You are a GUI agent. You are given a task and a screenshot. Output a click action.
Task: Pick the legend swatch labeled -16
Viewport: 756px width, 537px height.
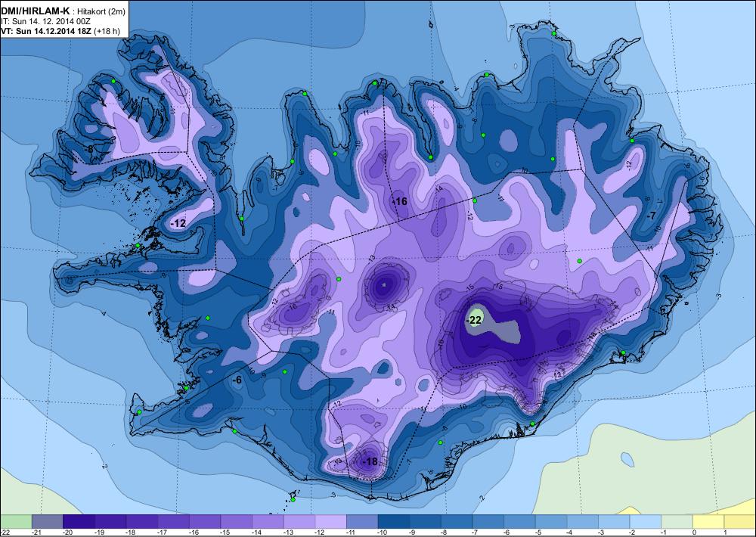205,522
